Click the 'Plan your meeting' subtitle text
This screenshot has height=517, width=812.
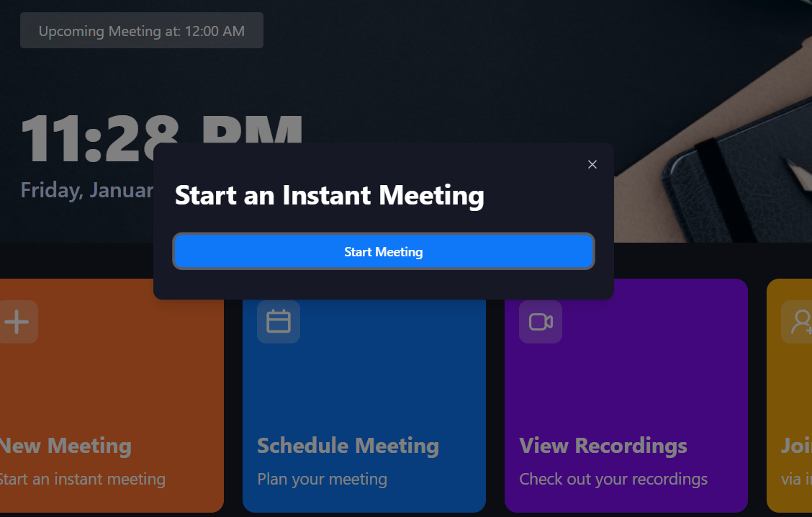coord(322,479)
